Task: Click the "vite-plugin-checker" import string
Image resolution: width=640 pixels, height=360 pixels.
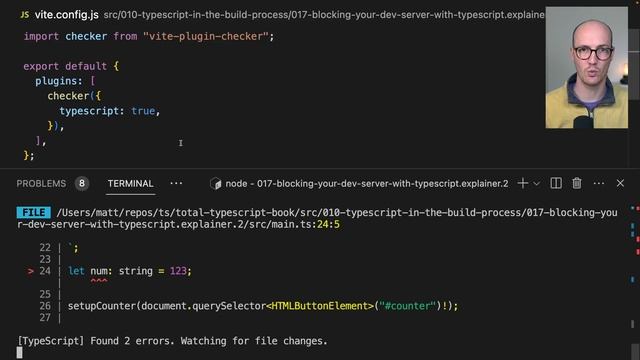Action: [x=206, y=36]
